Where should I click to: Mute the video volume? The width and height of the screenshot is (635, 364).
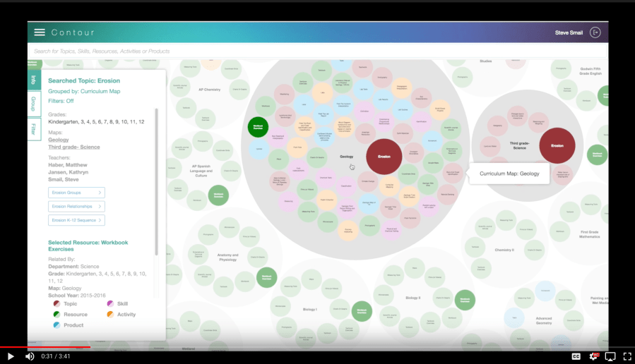coord(30,356)
